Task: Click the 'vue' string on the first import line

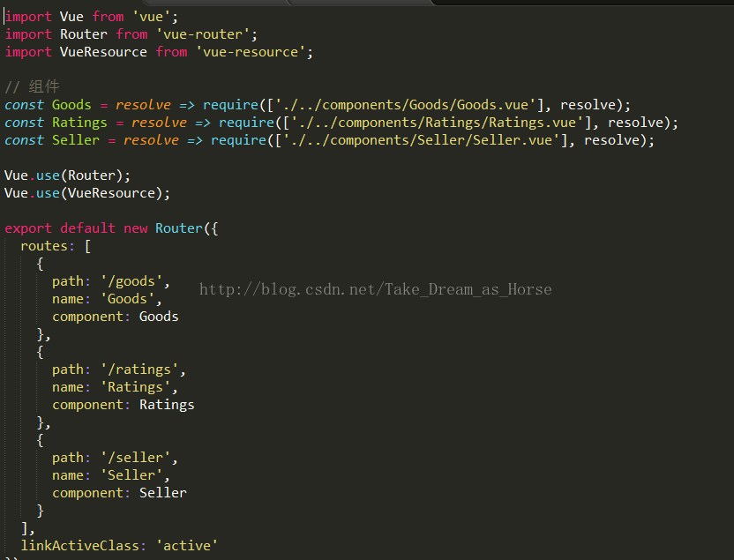Action: [x=151, y=17]
